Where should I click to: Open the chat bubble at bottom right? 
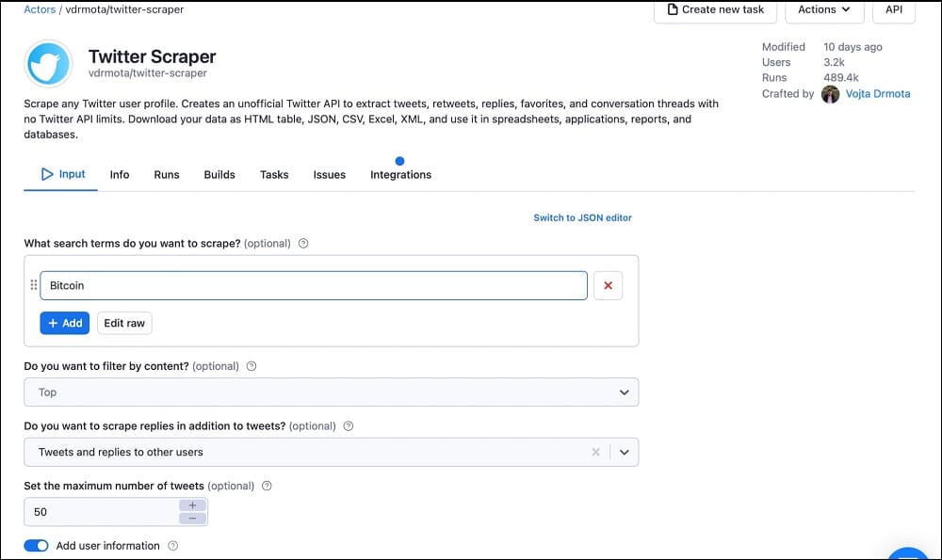(x=908, y=554)
